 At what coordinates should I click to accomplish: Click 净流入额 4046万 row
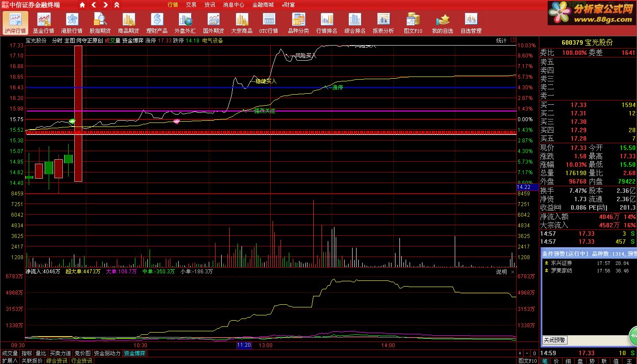pyautogui.click(x=588, y=217)
